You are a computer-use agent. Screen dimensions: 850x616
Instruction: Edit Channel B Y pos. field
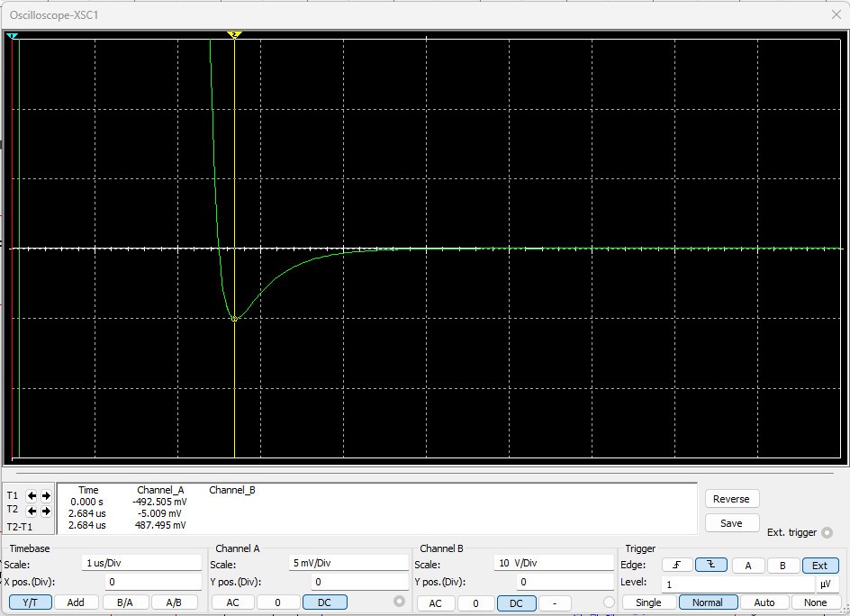click(x=565, y=583)
